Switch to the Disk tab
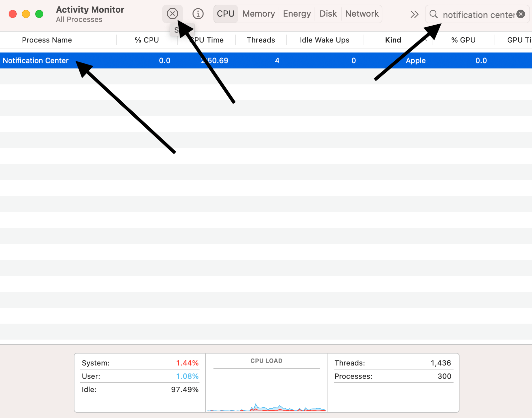Screen dimensions: 532x418 [328, 14]
